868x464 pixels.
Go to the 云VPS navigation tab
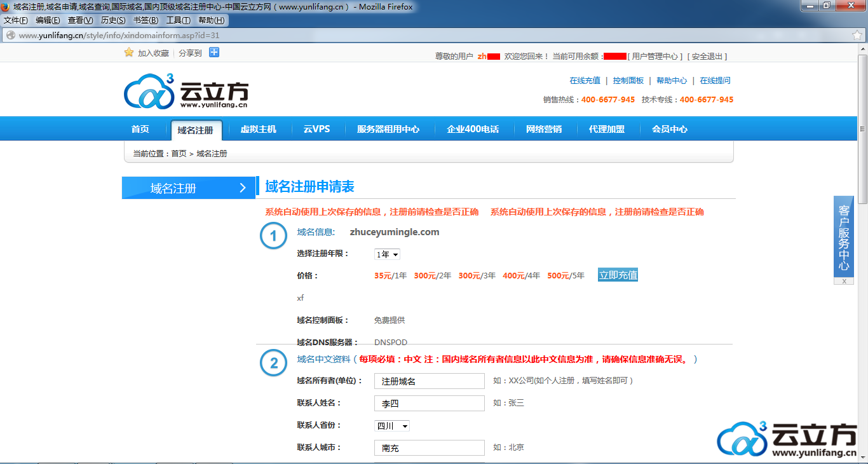tap(316, 129)
